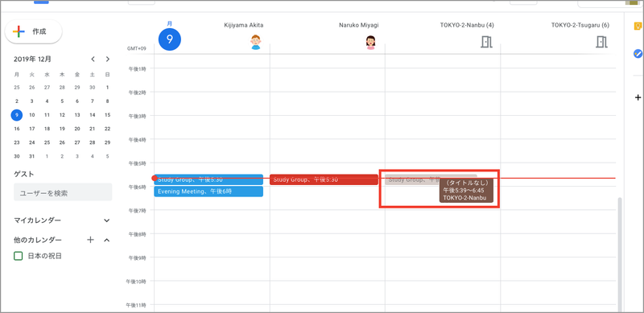Click Kijiyama Akita avatar icon

click(255, 42)
